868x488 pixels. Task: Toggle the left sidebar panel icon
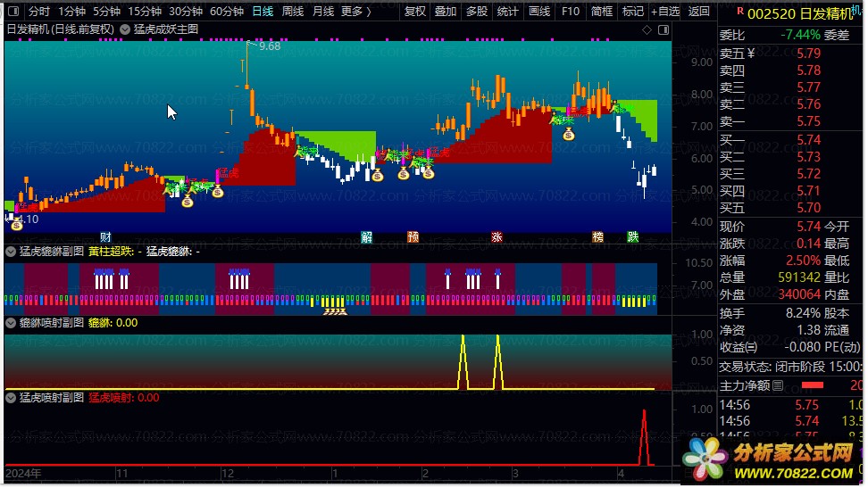(x=13, y=11)
